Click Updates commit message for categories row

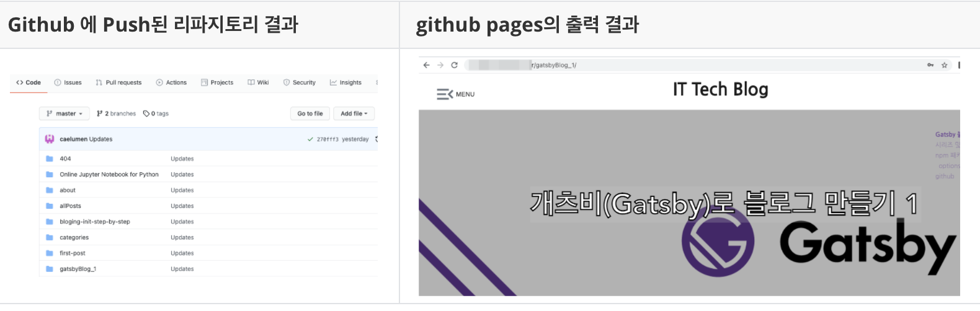(182, 237)
